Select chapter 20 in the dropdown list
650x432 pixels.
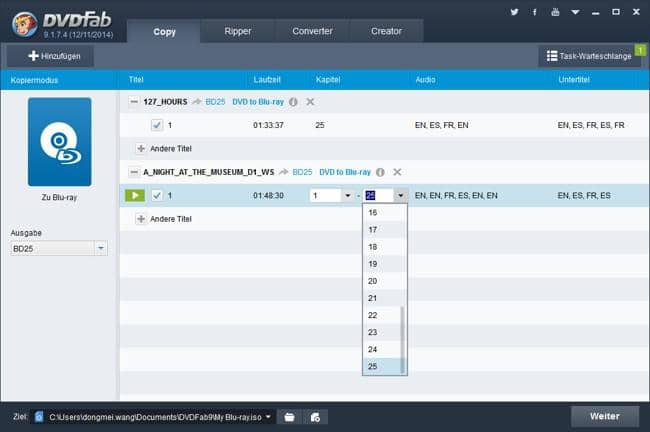373,281
